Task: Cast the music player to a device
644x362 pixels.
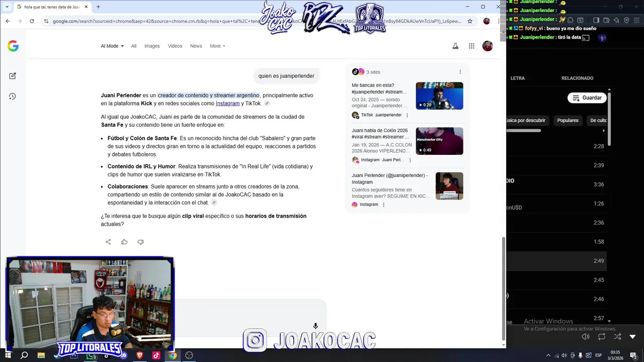Action: coord(585,38)
